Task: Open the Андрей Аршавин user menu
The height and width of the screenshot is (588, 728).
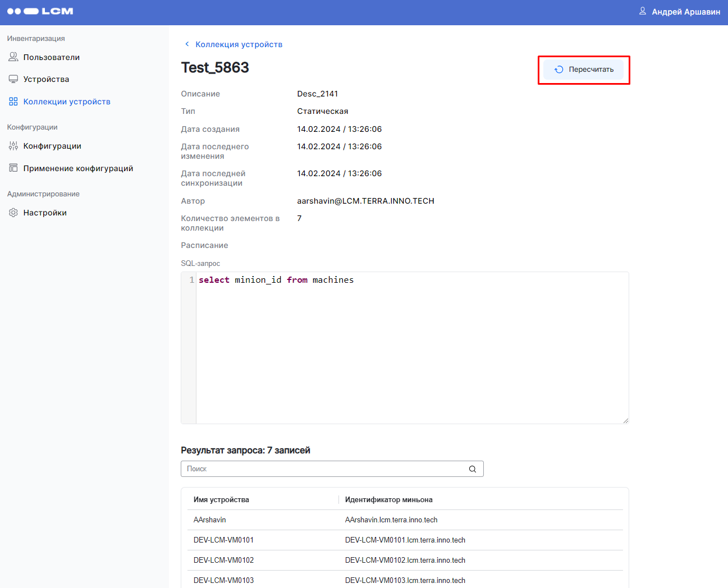Action: pos(685,12)
